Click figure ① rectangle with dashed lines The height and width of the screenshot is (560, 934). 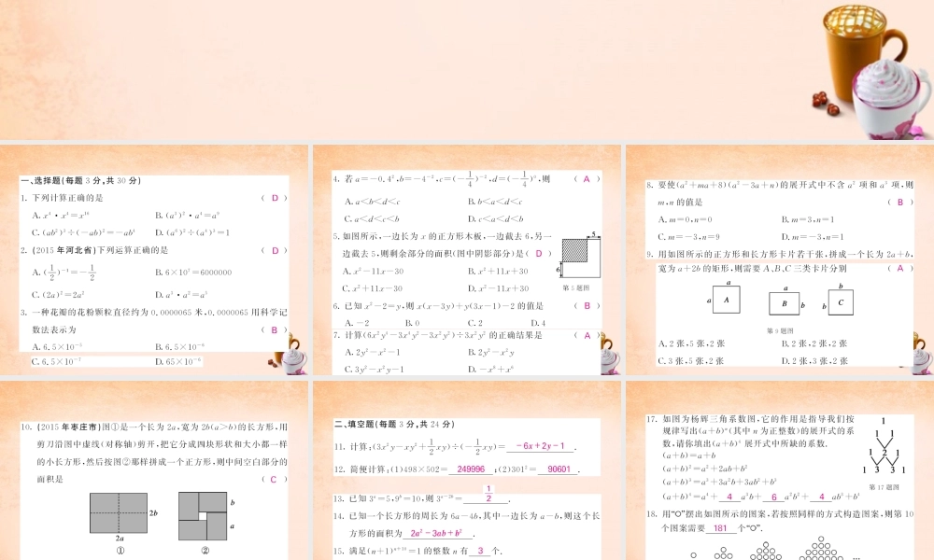(119, 512)
